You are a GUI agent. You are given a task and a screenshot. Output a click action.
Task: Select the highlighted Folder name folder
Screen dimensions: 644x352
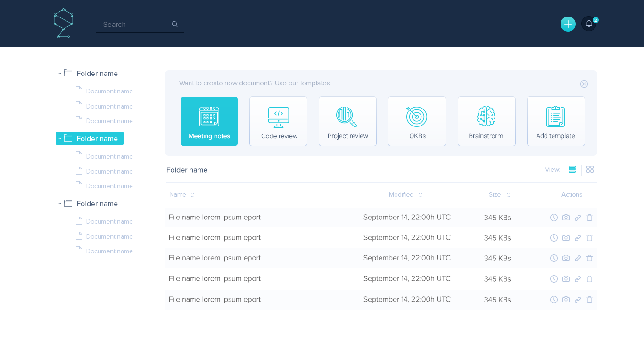point(90,138)
